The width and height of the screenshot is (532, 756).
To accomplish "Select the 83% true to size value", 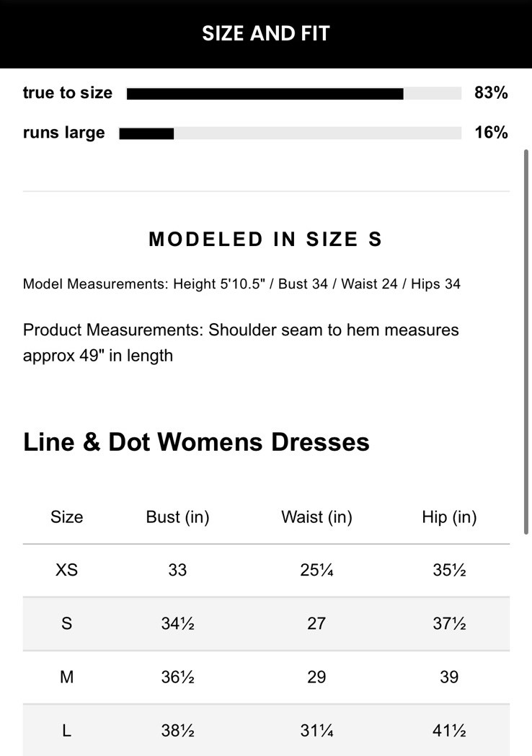I will [491, 93].
